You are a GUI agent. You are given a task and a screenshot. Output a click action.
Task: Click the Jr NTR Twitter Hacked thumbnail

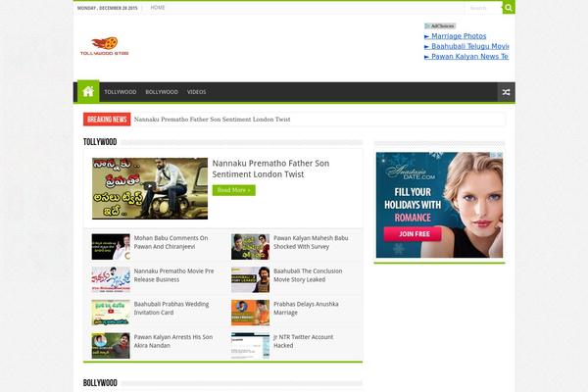click(x=251, y=346)
